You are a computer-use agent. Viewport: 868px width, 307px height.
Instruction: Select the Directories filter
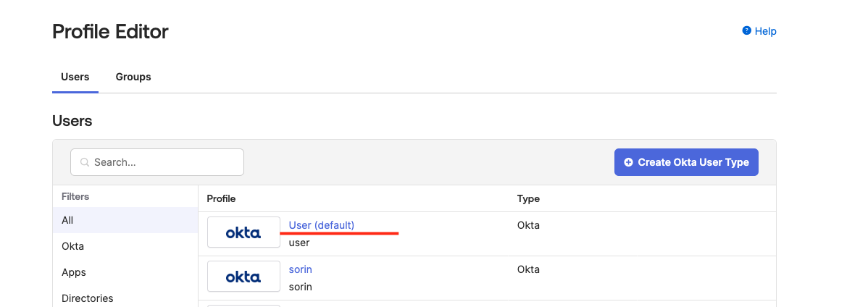click(x=125, y=298)
